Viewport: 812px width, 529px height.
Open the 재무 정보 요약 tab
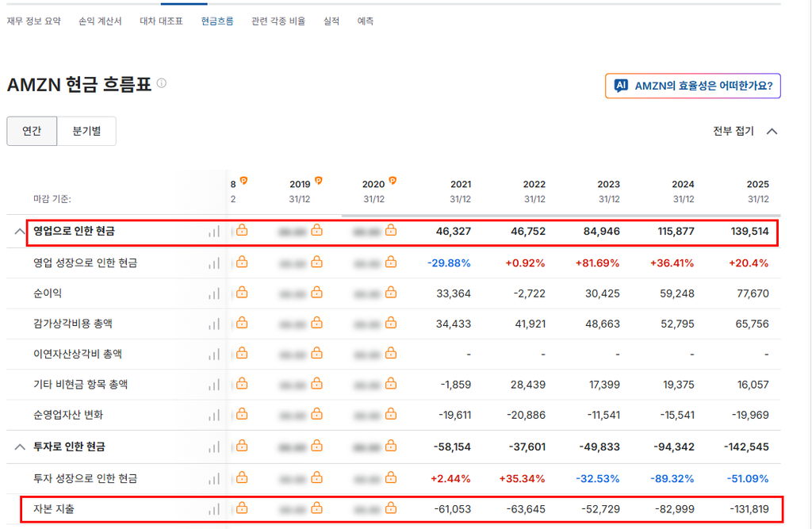click(x=33, y=21)
